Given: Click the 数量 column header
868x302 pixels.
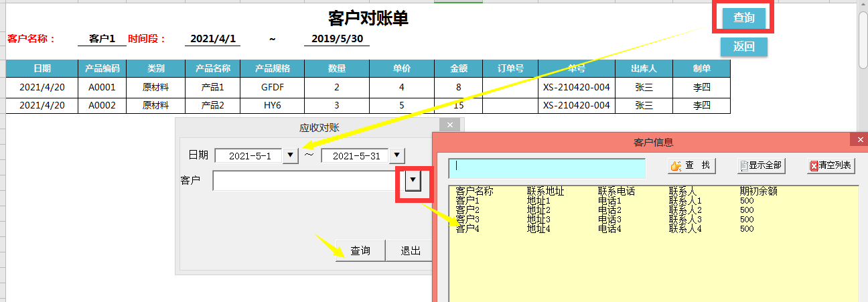Looking at the screenshot, I should pos(337,68).
